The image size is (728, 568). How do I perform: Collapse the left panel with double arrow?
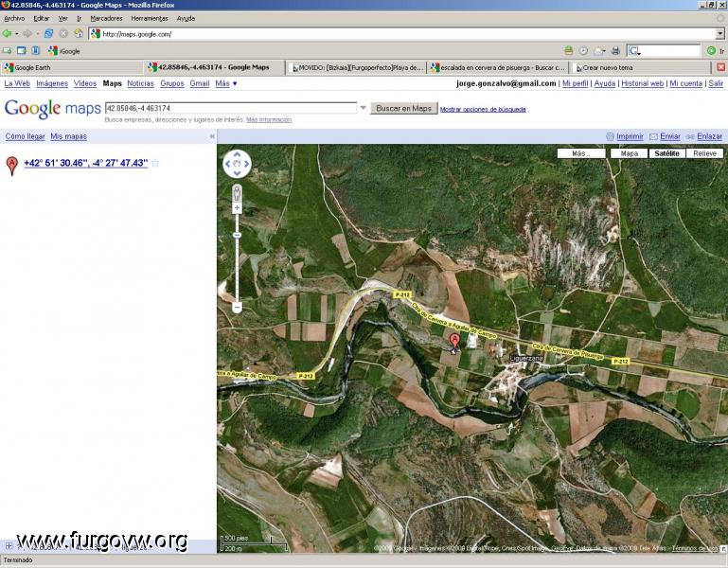coord(212,136)
